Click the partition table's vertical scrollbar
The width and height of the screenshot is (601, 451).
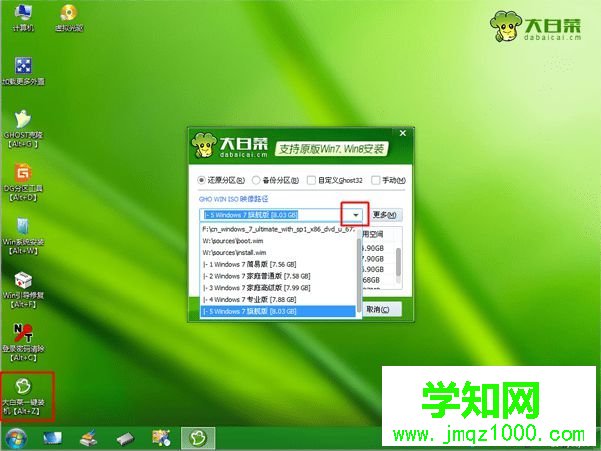pyautogui.click(x=398, y=264)
